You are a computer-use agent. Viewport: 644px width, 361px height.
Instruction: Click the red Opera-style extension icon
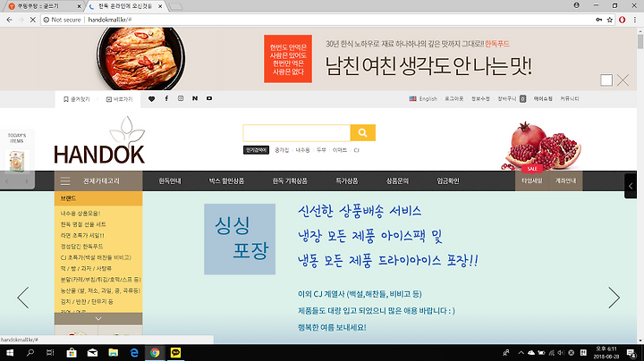(623, 20)
